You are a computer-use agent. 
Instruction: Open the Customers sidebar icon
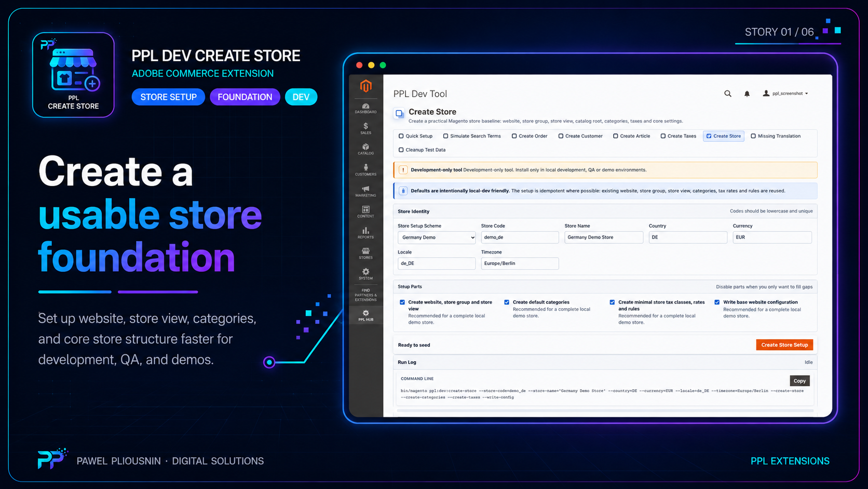(x=365, y=170)
